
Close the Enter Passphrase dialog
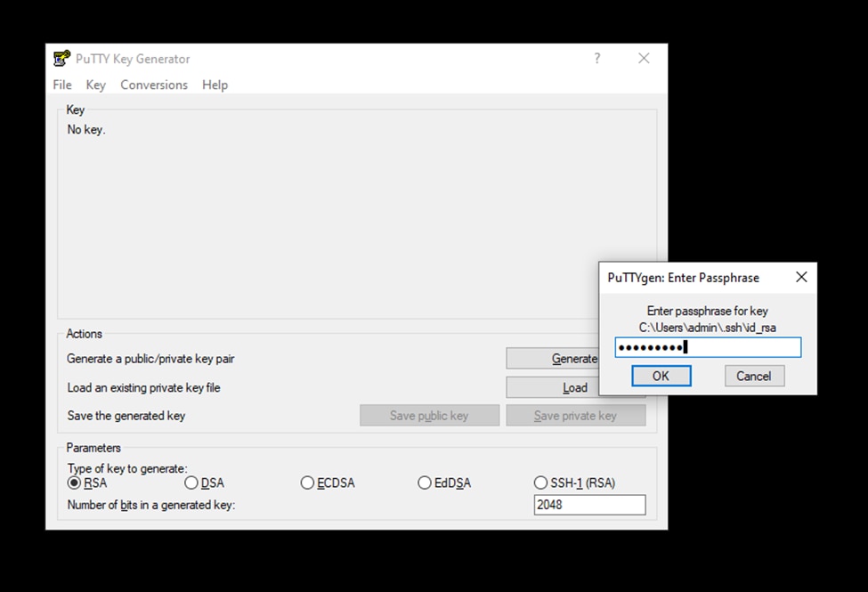(x=801, y=277)
